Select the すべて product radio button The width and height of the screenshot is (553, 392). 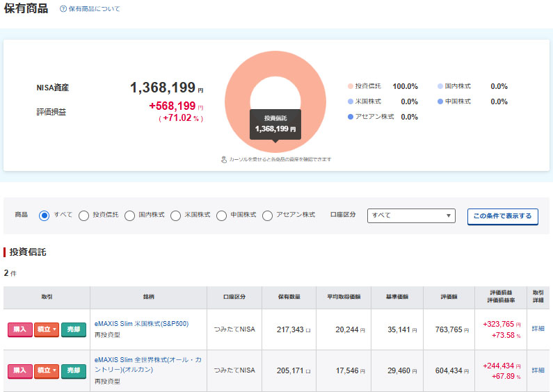[x=45, y=215]
